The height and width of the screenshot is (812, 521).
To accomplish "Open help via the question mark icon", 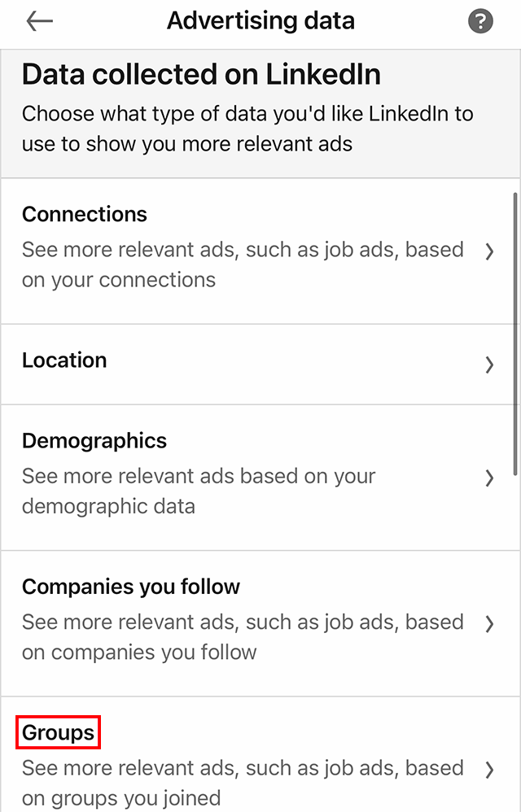I will 481,22.
